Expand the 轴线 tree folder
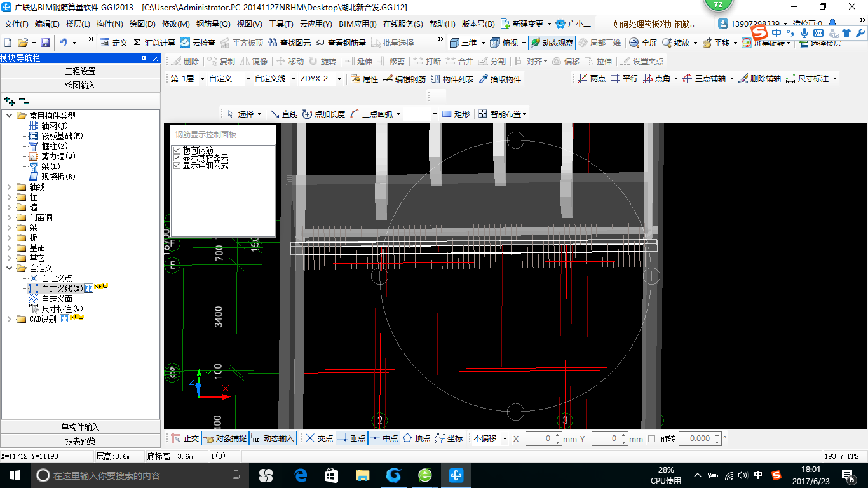 (x=10, y=187)
